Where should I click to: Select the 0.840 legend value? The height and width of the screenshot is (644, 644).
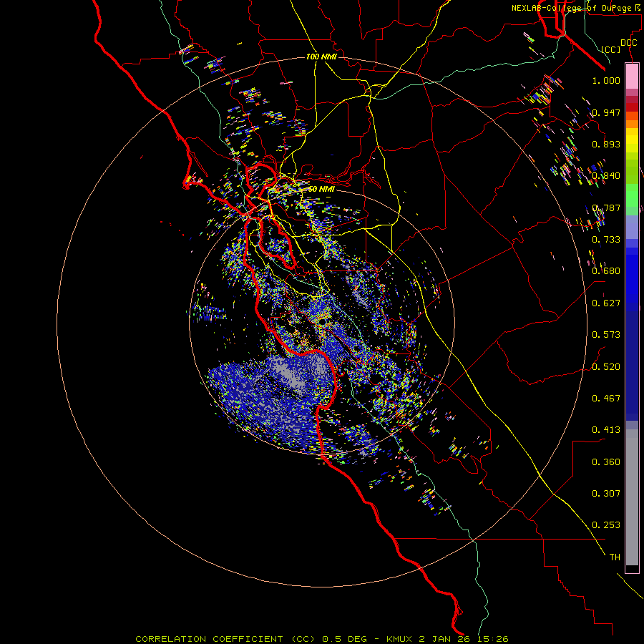(606, 176)
